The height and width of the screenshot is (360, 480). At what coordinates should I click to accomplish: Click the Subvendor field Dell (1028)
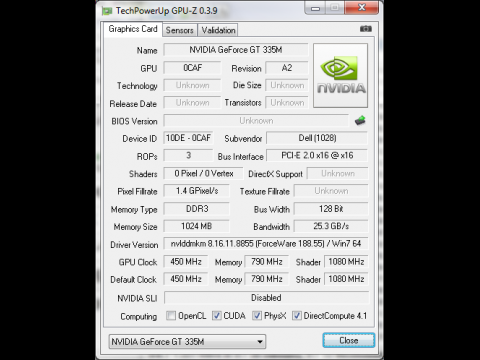pos(317,138)
